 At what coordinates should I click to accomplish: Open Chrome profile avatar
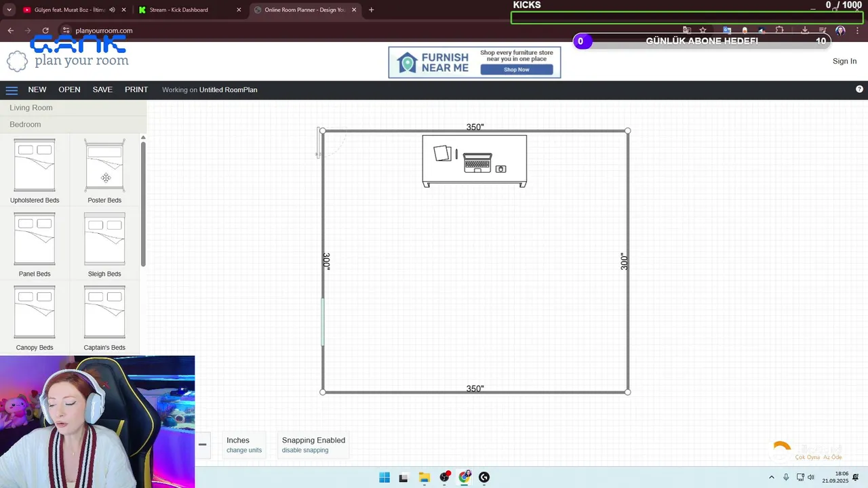[x=841, y=30]
